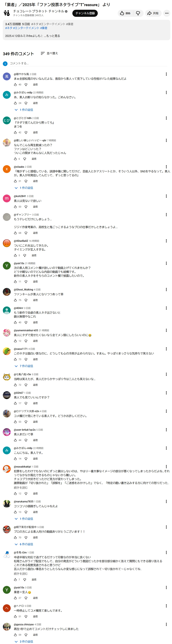
Task: Show the 1件の返信 under @xiiaabs's comment
Action: coord(24,188)
